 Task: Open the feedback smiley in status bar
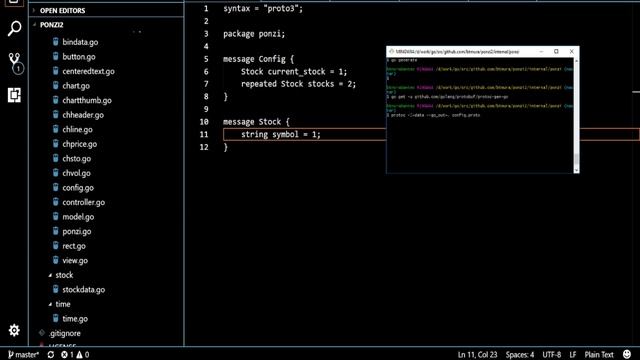pos(627,354)
